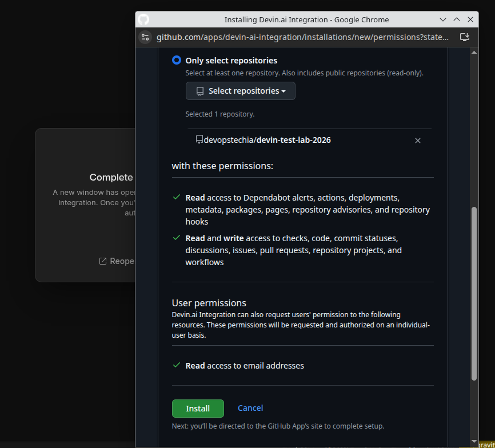Click the scrollbar down arrow
Image resolution: width=495 pixels, height=448 pixels.
coord(474,441)
